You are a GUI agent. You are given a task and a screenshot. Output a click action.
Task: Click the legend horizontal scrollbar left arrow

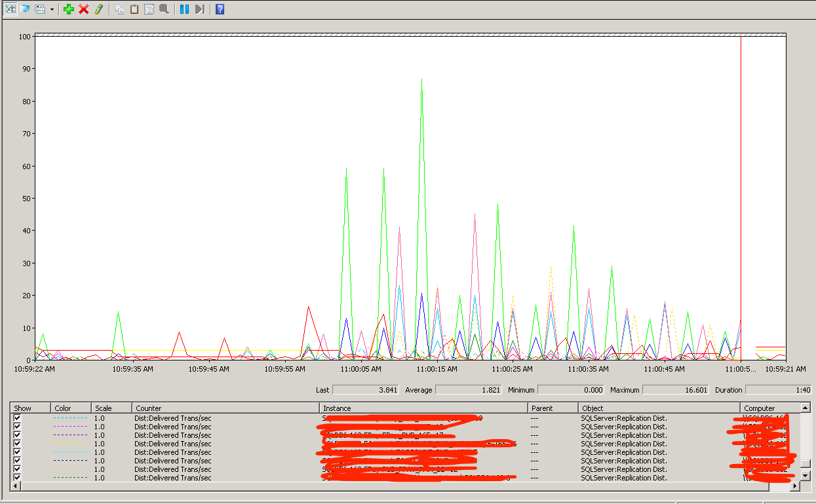click(16, 486)
